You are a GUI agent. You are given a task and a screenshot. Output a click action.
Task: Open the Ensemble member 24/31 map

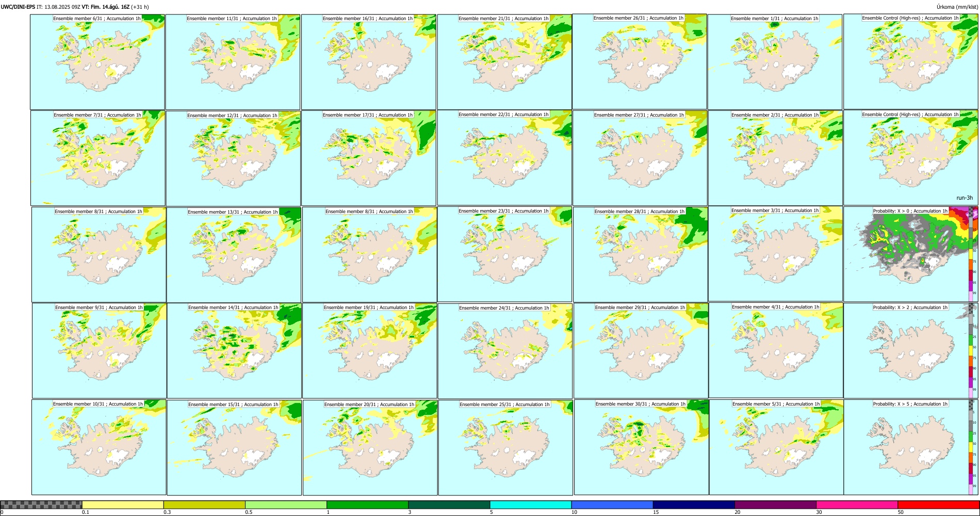505,351
